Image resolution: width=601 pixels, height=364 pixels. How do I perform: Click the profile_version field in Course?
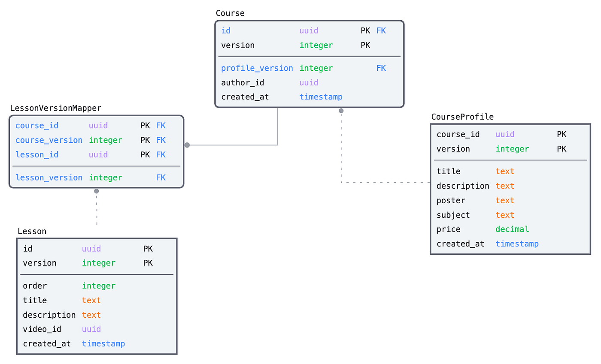pyautogui.click(x=257, y=68)
